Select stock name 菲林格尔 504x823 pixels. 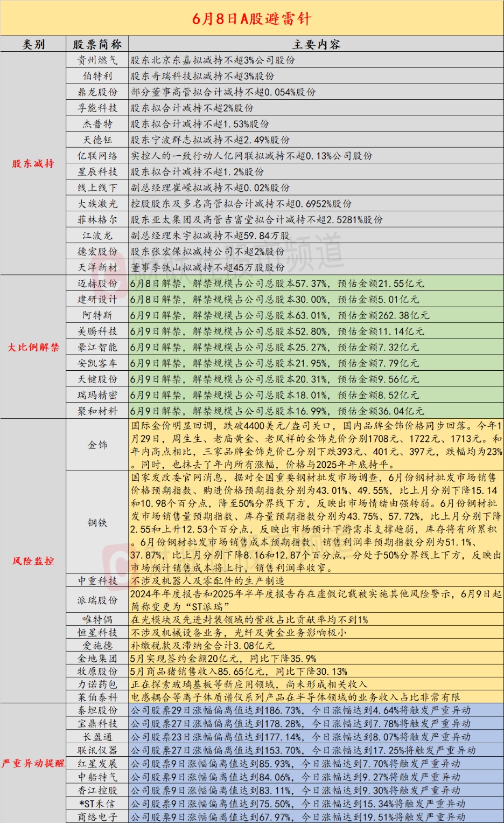97,219
